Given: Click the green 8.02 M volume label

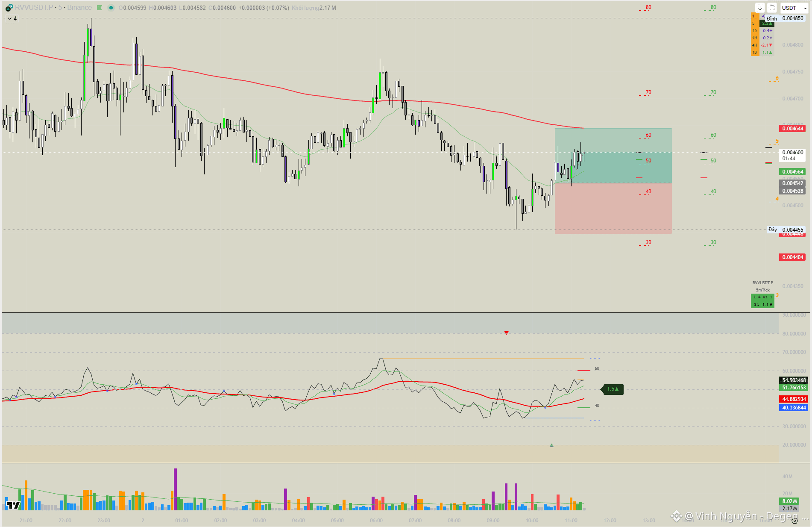Looking at the screenshot, I should click(x=789, y=501).
